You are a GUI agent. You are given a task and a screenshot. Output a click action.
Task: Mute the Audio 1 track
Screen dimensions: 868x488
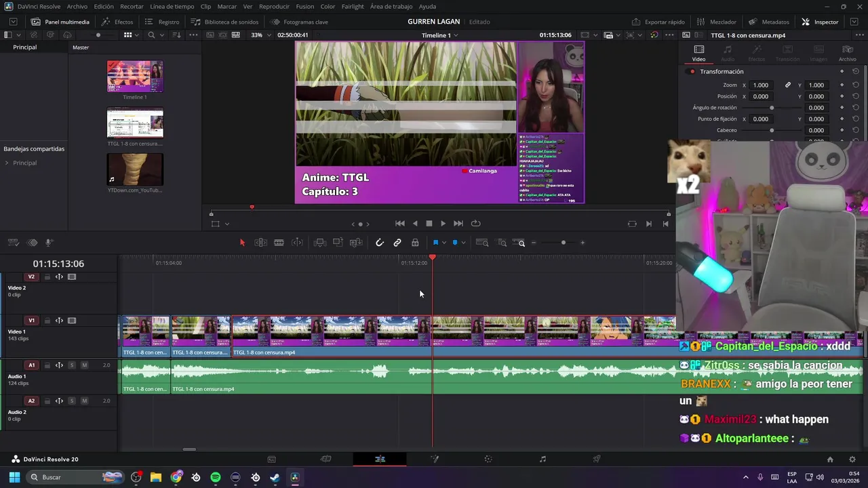tap(85, 365)
